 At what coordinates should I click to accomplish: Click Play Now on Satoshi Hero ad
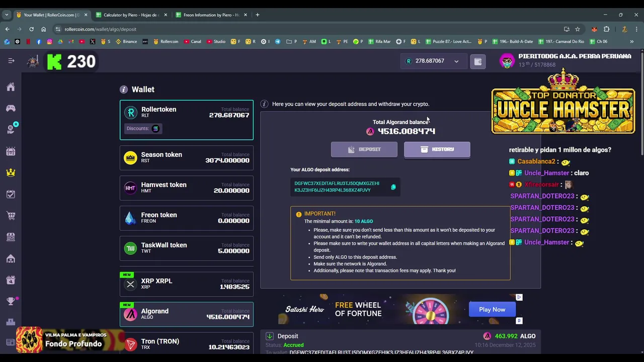492,310
